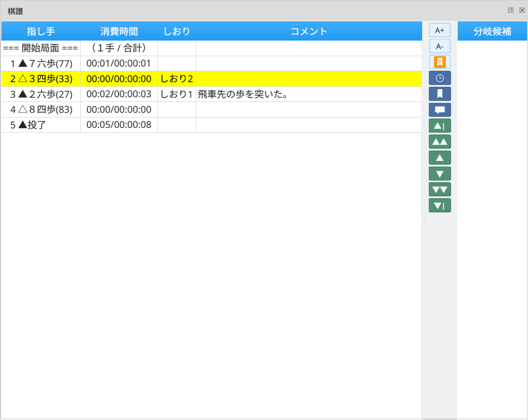This screenshot has height=420, width=528.
Task: Select the move 3 ▲2六歩 row
Action: click(41, 94)
